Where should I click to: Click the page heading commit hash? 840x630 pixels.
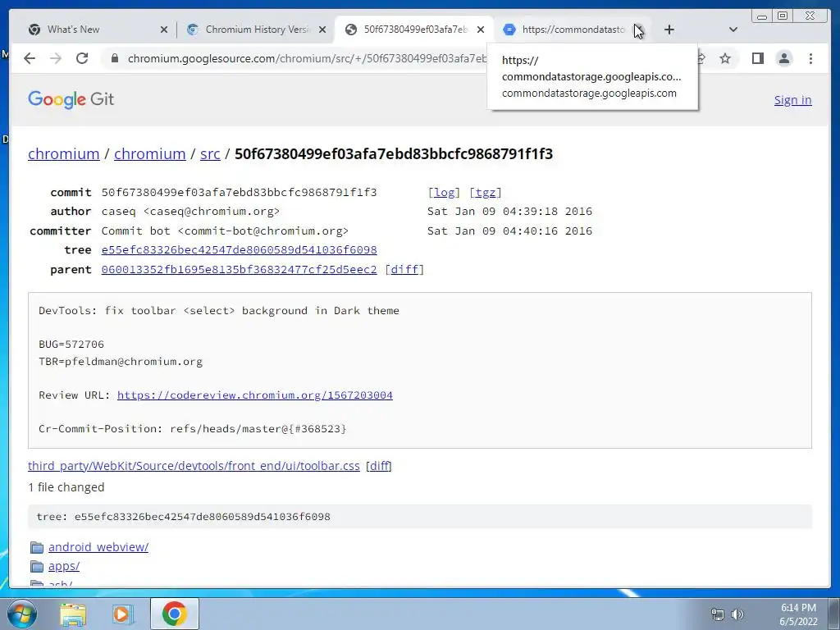(x=394, y=153)
